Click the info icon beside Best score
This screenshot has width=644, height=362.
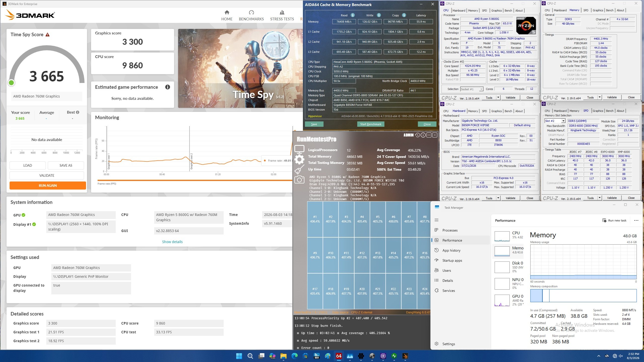point(77,112)
